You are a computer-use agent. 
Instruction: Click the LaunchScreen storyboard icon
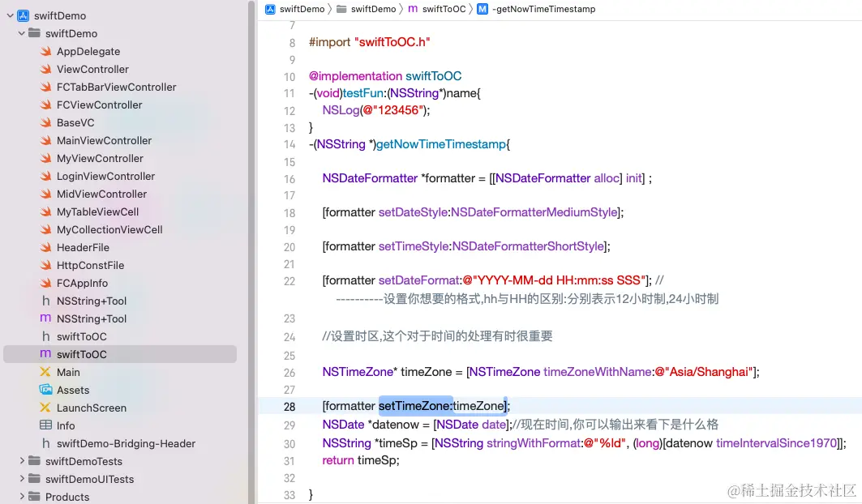47,408
